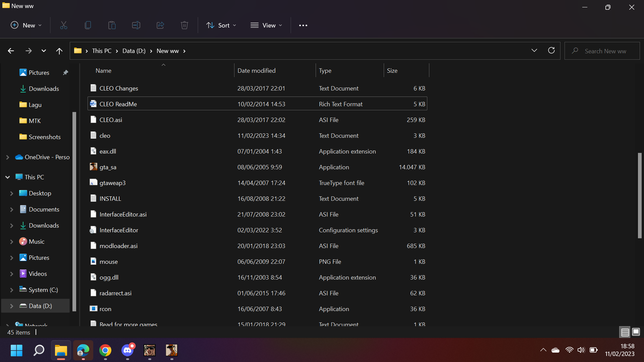
Task: Open recent locations dropdown arrow
Action: (x=44, y=51)
